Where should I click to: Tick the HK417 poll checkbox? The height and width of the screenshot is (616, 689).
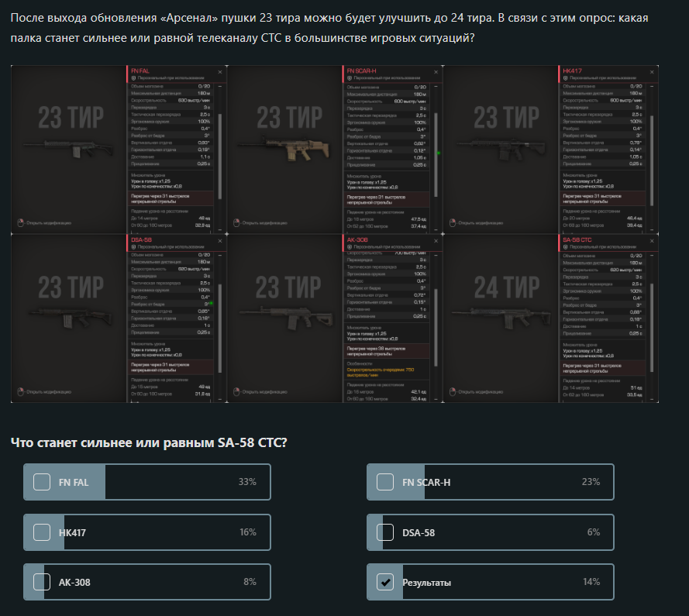pos(42,532)
